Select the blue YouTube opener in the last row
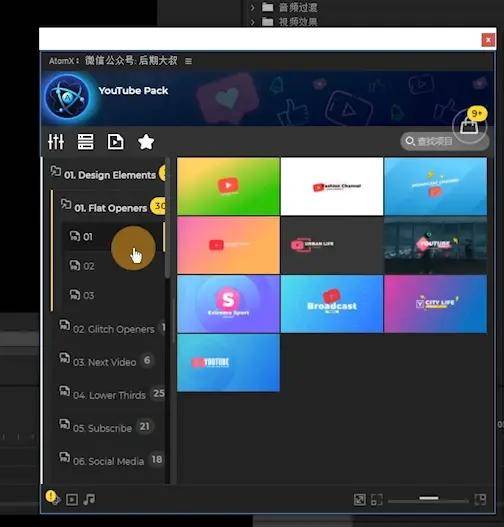Screen dimensions: 504x527 click(x=228, y=363)
